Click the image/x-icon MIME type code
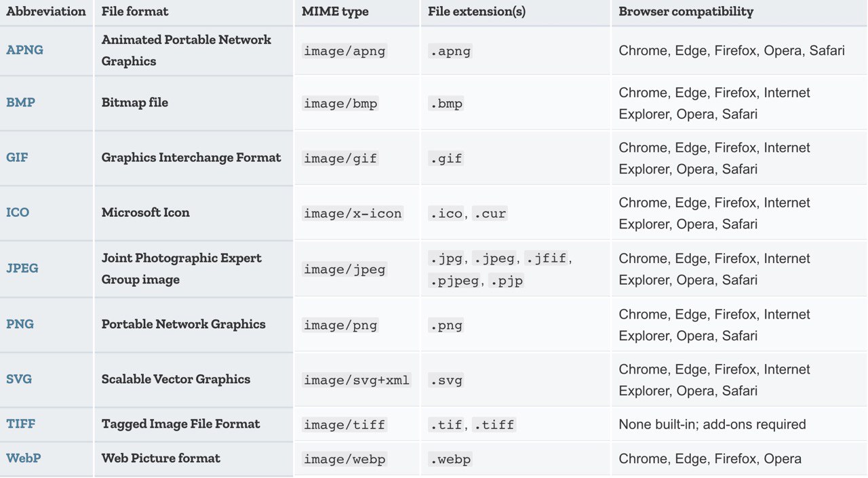Viewport: 868px width, 478px height. 353,213
